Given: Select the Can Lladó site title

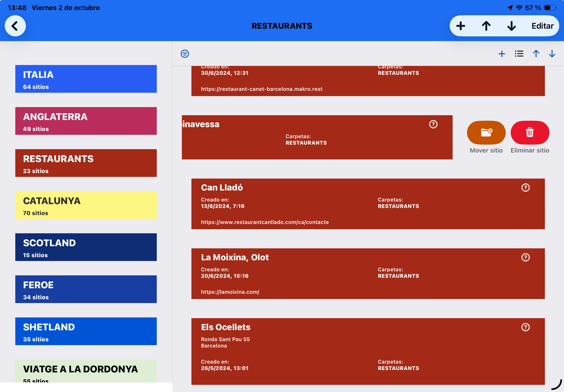Looking at the screenshot, I should (x=222, y=188).
